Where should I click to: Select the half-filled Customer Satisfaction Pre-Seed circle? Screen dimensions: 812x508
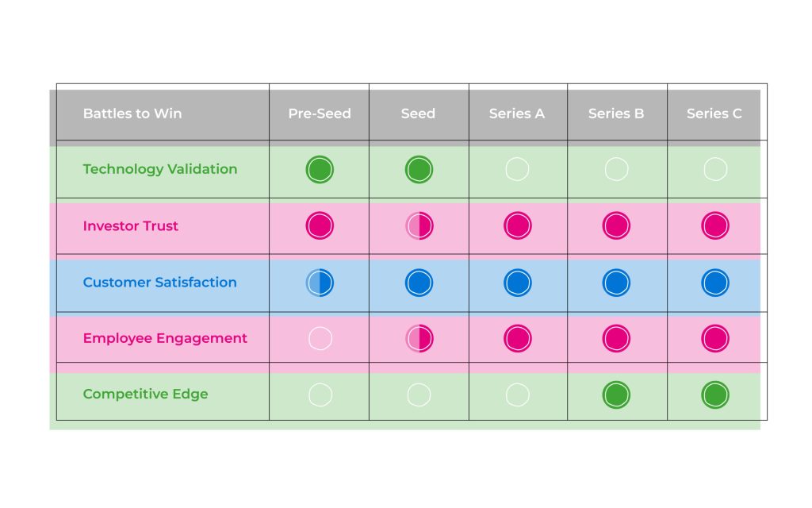tap(320, 283)
